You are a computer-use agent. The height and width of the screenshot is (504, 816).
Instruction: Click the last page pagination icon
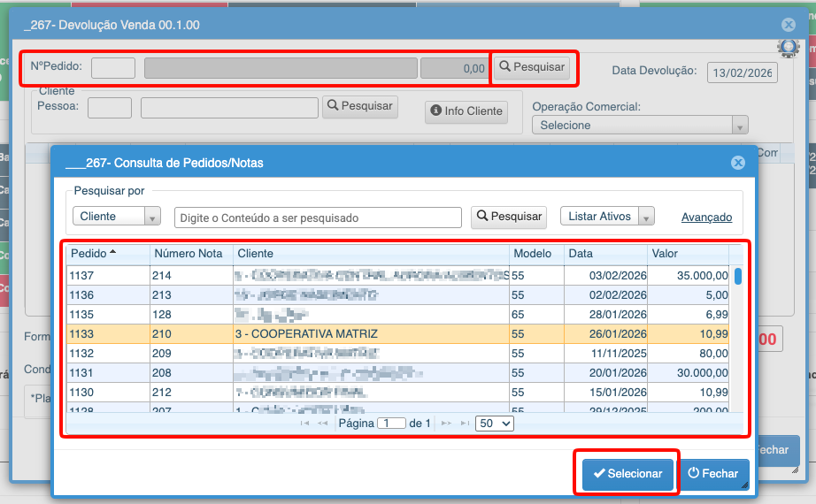[x=464, y=424]
